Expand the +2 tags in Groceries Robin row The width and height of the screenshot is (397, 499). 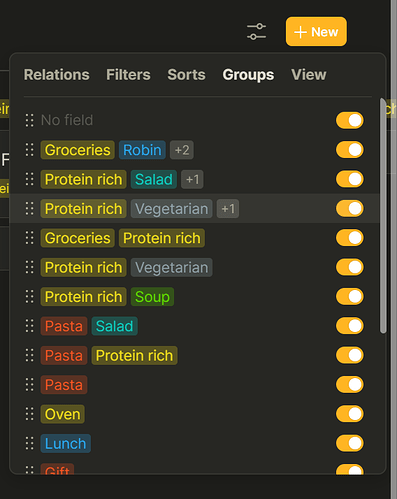(182, 150)
